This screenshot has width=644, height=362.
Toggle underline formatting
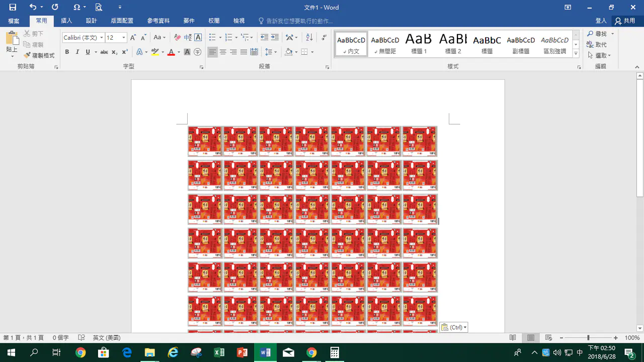[x=88, y=52]
